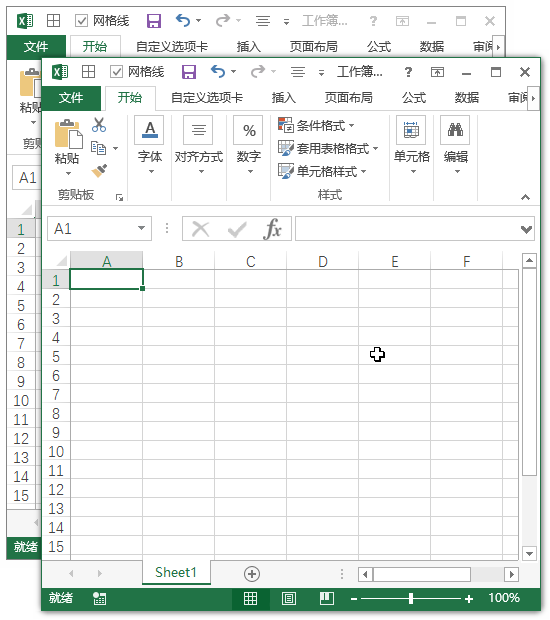This screenshot has width=550, height=620.
Task: Toggle the 网格线 checkbox in front window
Action: click(x=116, y=72)
